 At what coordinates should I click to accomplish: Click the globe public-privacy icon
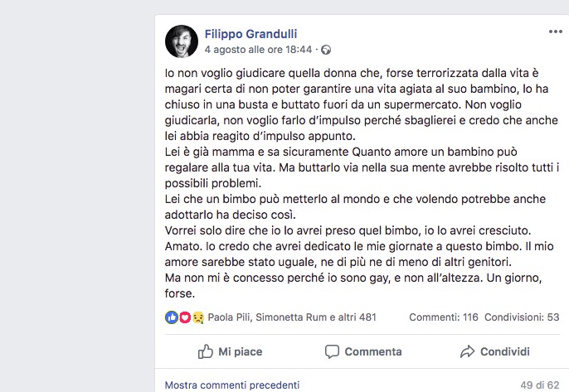pyautogui.click(x=326, y=50)
